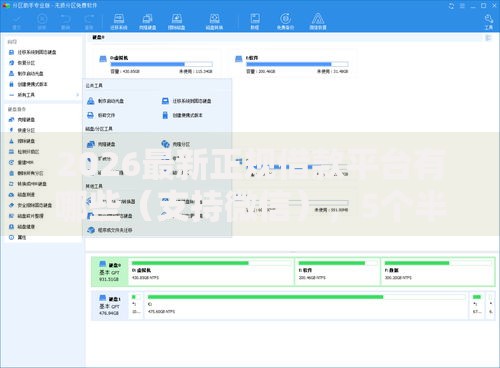
Task: Click Migrate System to SSD in tools popup
Action: pyautogui.click(x=187, y=101)
